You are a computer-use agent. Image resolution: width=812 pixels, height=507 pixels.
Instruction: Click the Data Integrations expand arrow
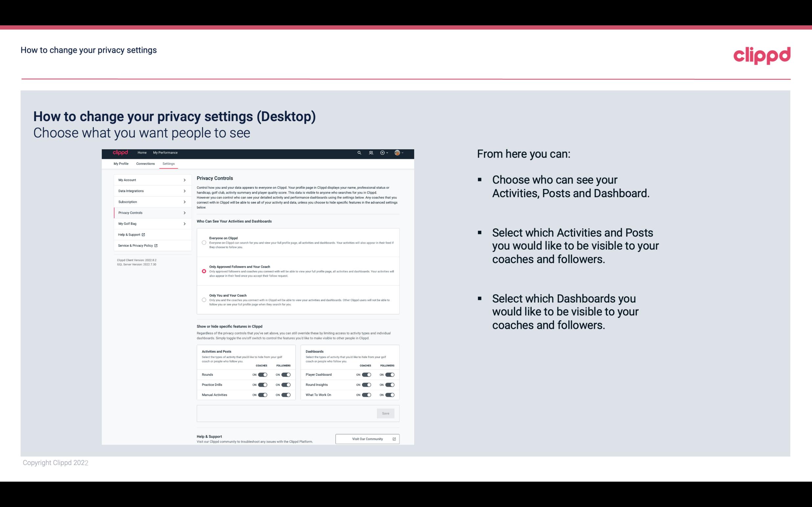(x=185, y=190)
